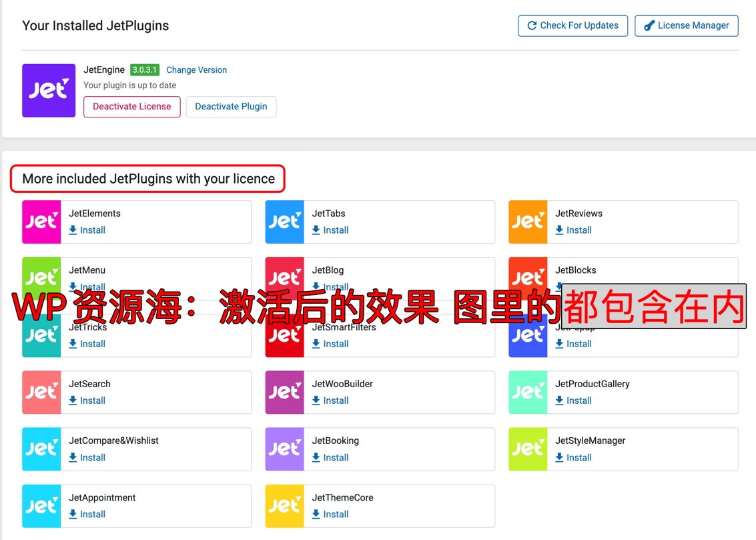Click the JetMenu plugin name
Image resolution: width=756 pixels, height=540 pixels.
(87, 270)
